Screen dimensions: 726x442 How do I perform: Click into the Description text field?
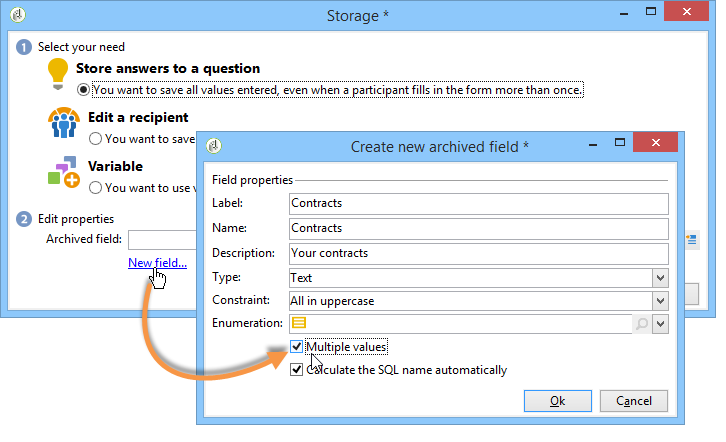tap(477, 253)
